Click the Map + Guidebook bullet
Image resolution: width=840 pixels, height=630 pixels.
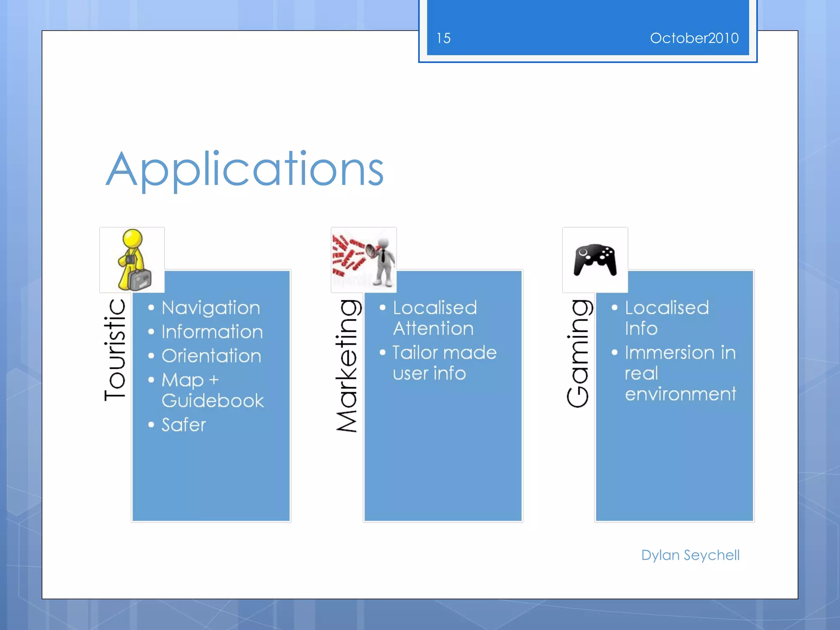[x=212, y=390]
